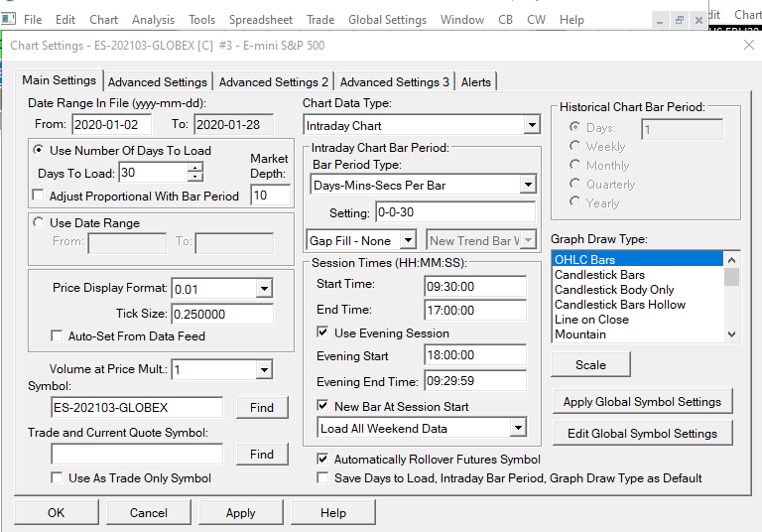Click the Cancel button

tap(149, 512)
